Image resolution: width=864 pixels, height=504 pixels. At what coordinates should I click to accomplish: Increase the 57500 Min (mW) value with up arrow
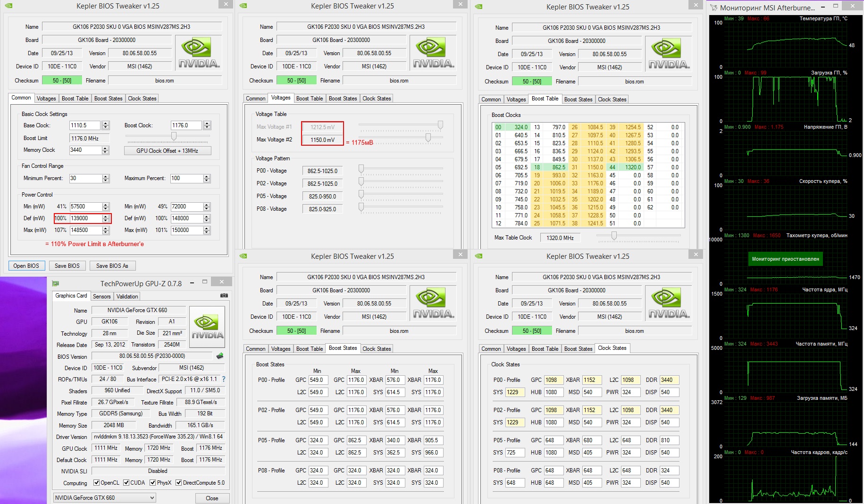point(106,205)
